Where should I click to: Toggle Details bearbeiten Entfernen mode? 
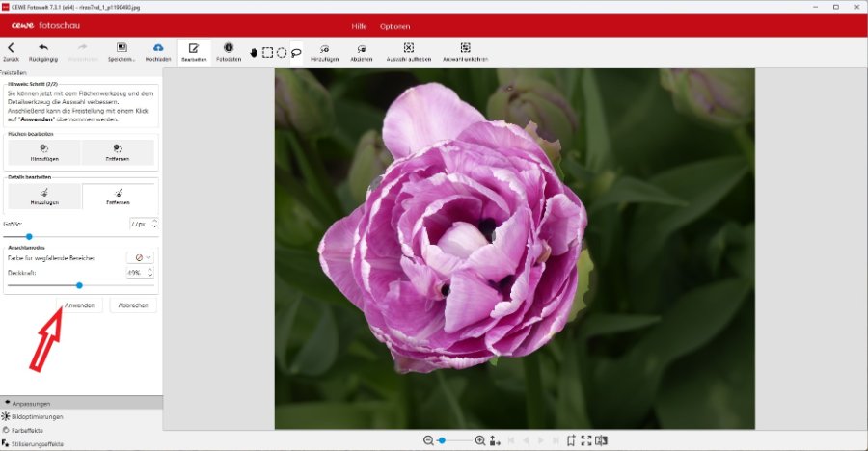pyautogui.click(x=119, y=197)
